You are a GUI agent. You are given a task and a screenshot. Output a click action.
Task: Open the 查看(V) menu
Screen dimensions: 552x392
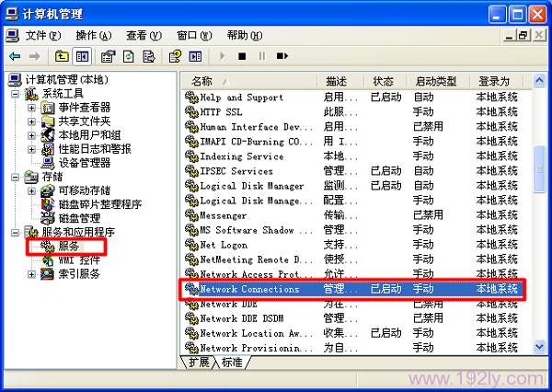click(144, 36)
